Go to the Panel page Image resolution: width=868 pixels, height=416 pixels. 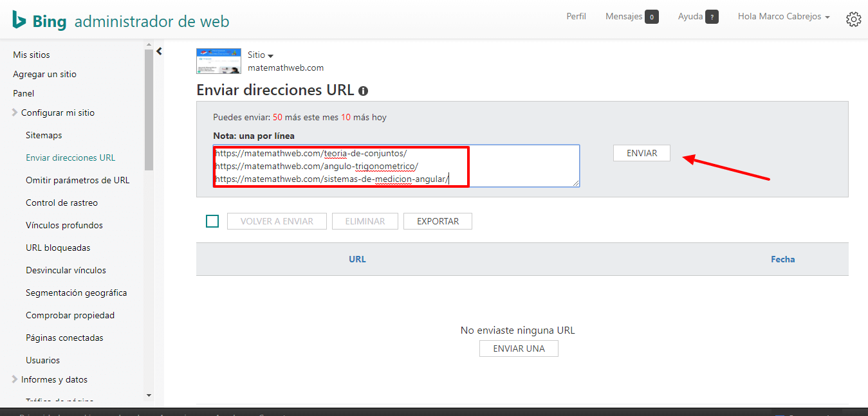pos(24,93)
